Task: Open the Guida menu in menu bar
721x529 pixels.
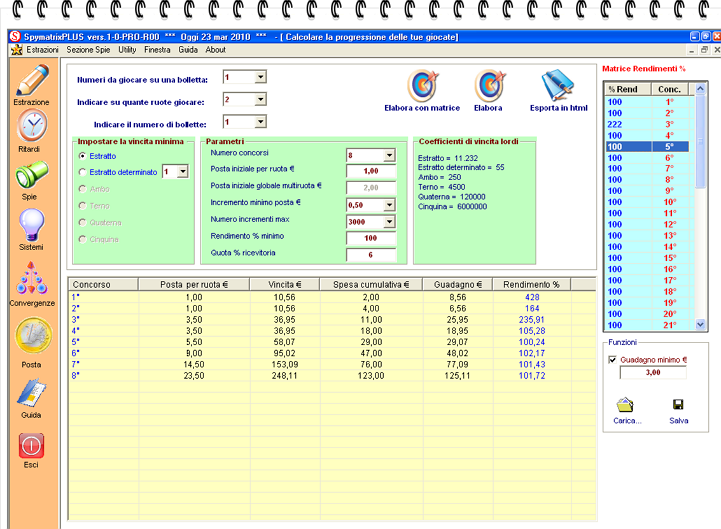Action: (x=188, y=50)
